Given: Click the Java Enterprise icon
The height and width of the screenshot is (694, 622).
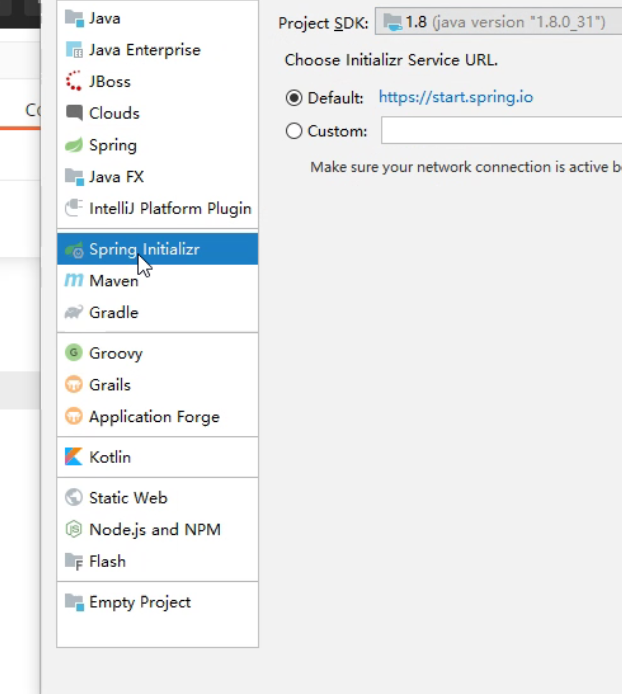Looking at the screenshot, I should point(74,50).
